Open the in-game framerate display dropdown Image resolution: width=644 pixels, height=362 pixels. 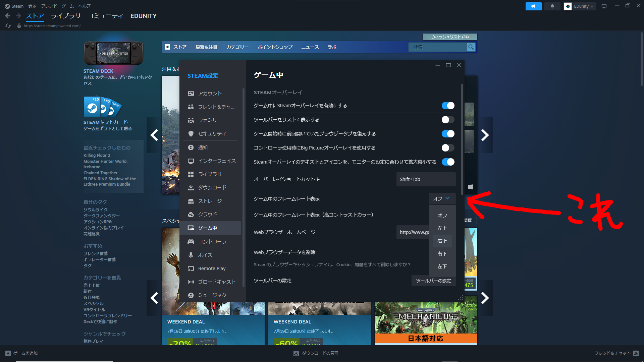click(442, 198)
